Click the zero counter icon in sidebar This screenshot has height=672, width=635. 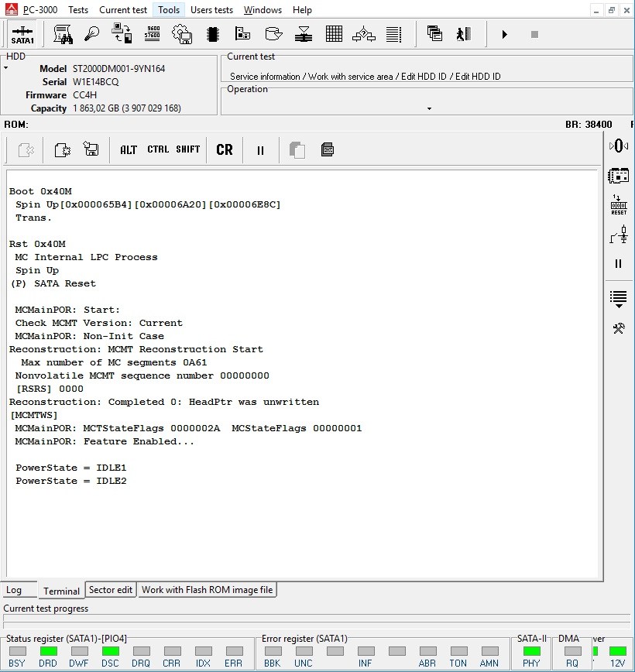click(619, 146)
